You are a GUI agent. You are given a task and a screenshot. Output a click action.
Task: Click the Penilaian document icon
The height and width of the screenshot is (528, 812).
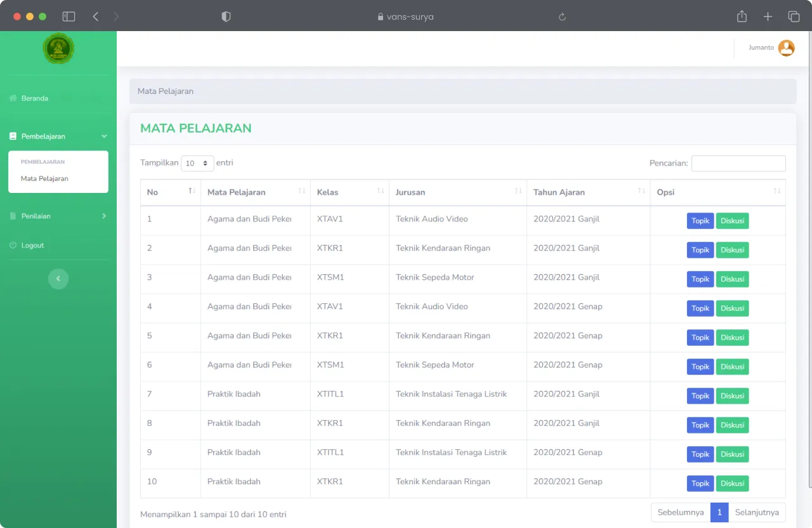[x=13, y=216]
